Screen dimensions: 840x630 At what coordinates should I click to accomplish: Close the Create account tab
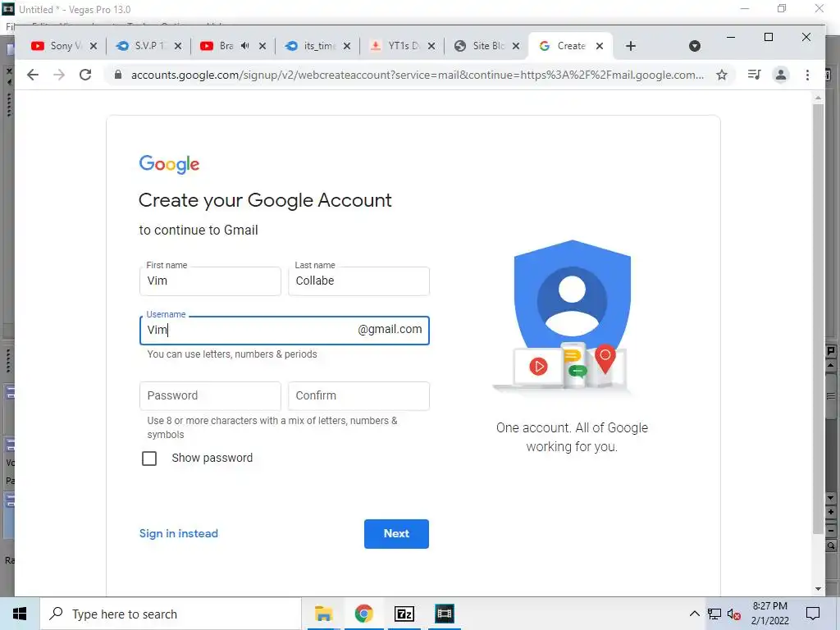coord(600,46)
